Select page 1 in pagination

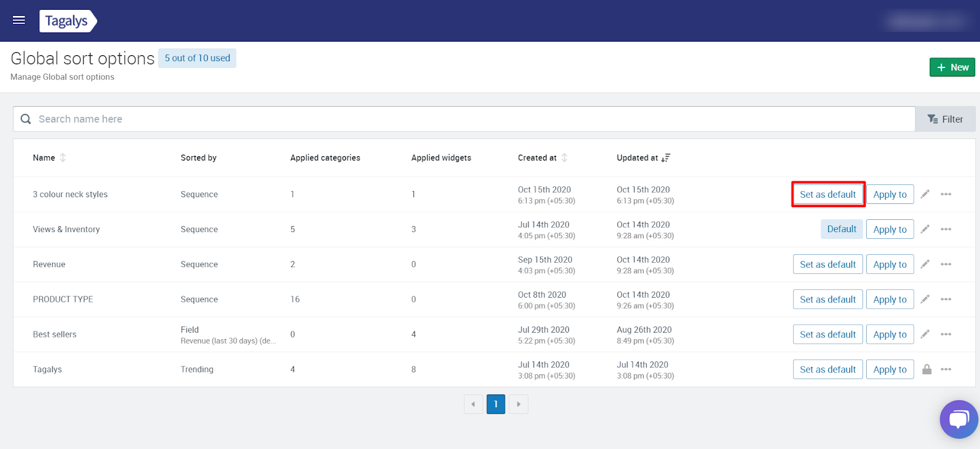(496, 404)
